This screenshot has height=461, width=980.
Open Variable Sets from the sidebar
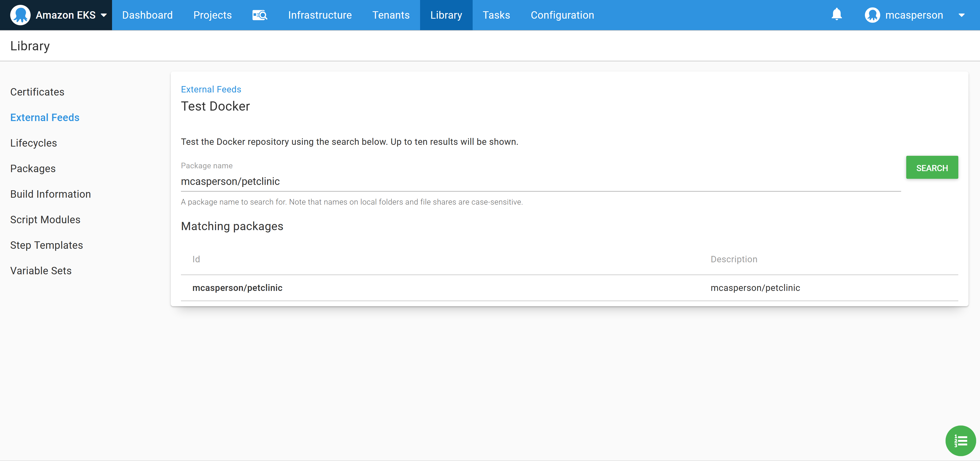41,271
